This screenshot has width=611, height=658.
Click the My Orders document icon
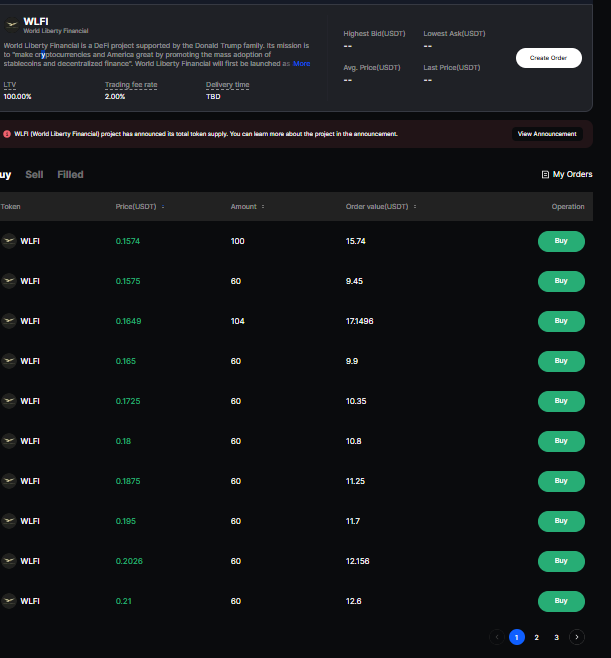pos(545,175)
